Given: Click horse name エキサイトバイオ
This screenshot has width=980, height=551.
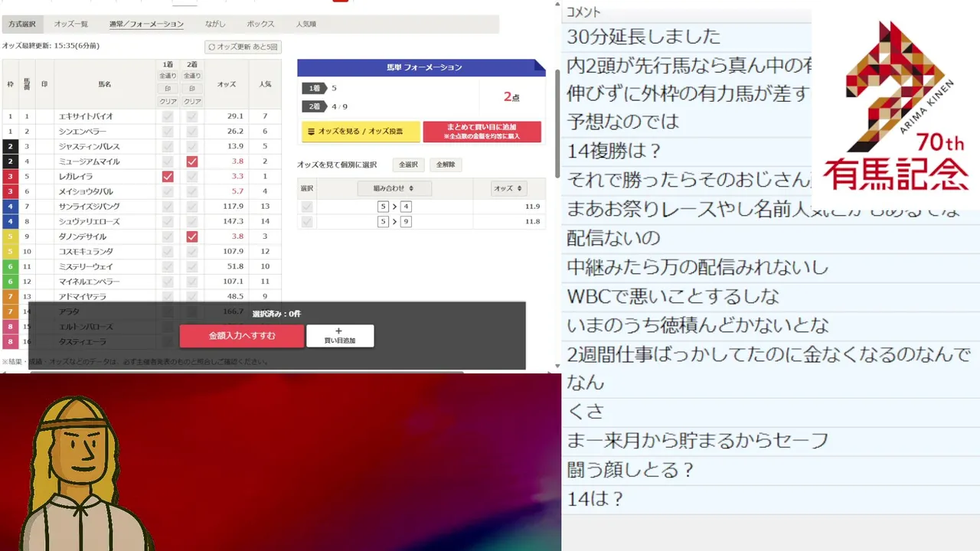Looking at the screenshot, I should (86, 116).
